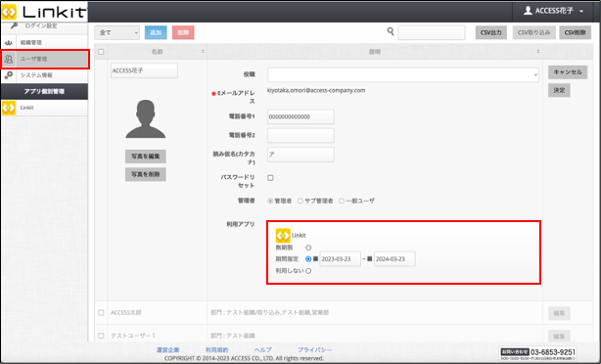Click the start date field 2023-03-23

click(340, 259)
